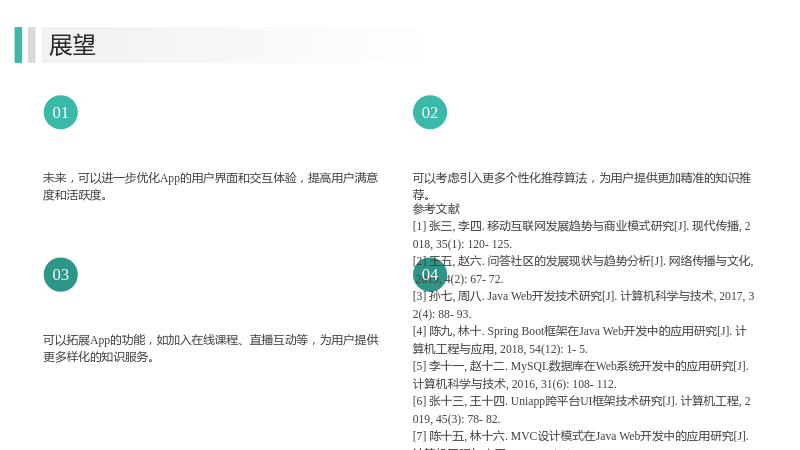Image resolution: width=800 pixels, height=450 pixels.
Task: Click reference [1] by 张三, 李四
Action: (582, 235)
